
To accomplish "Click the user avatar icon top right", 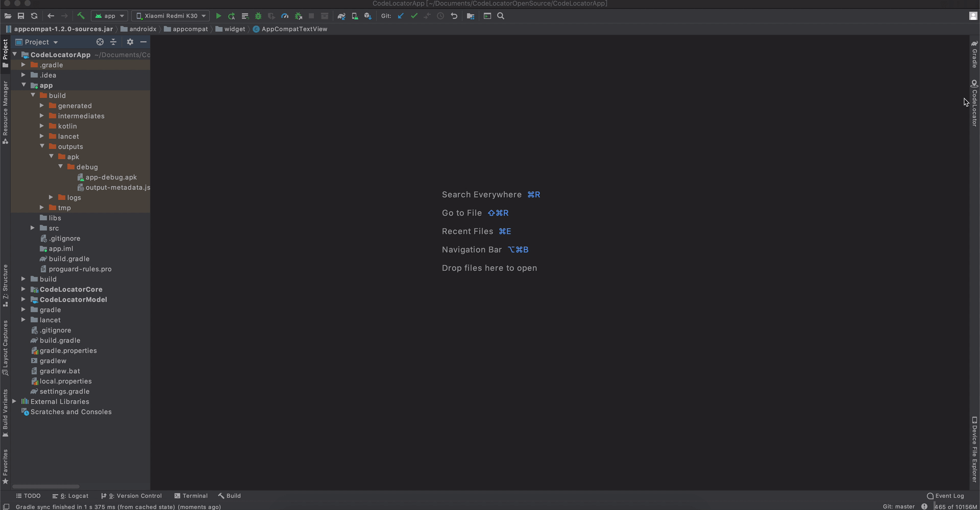I will (x=973, y=16).
